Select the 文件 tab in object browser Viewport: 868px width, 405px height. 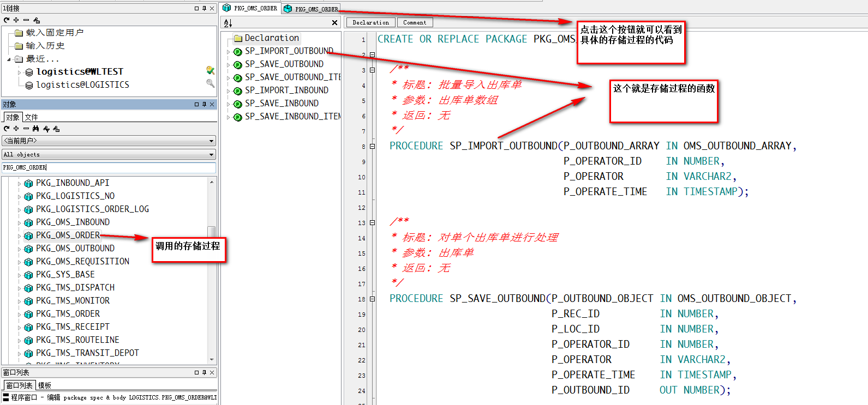[31, 117]
